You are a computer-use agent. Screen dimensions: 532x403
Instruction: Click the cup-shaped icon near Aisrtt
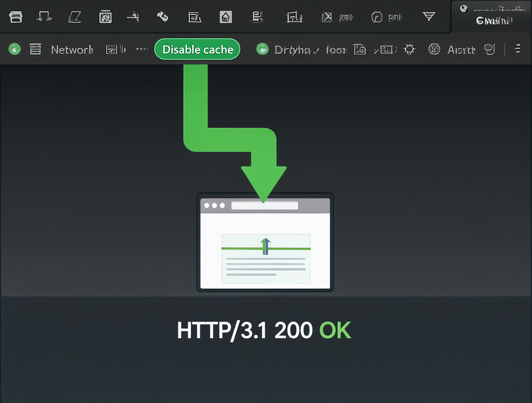click(x=489, y=49)
